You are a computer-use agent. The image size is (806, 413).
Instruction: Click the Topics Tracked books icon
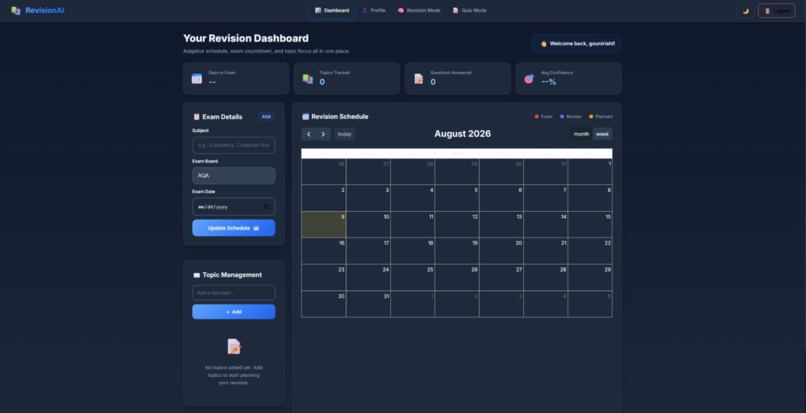pyautogui.click(x=307, y=79)
